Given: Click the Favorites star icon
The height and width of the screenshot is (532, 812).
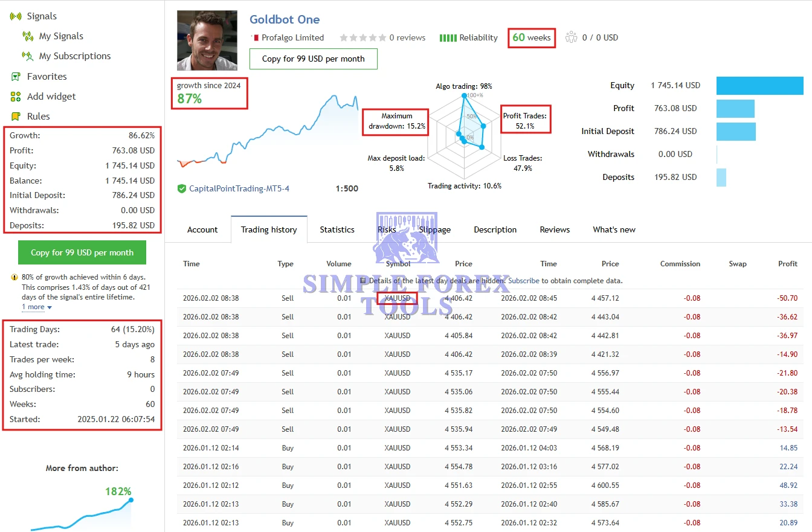Looking at the screenshot, I should (x=16, y=77).
